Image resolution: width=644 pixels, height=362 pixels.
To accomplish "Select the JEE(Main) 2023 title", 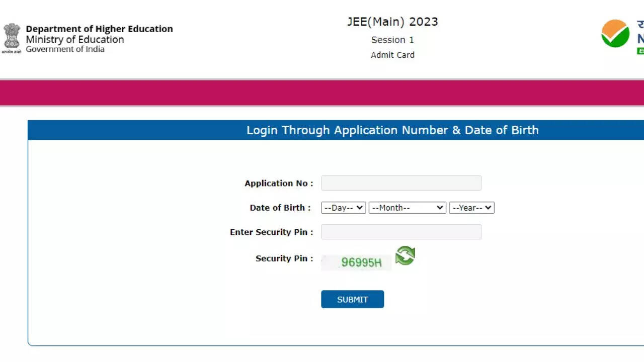I will point(392,22).
